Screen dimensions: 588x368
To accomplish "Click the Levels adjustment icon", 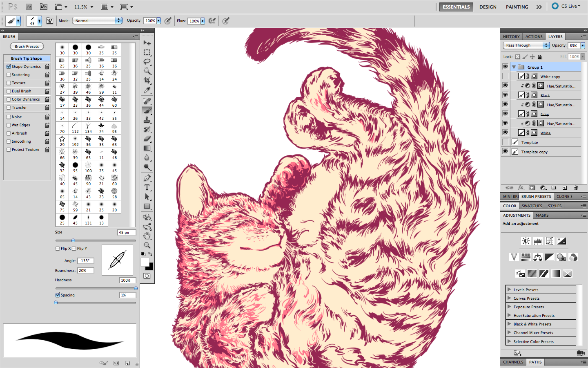I will coord(538,241).
